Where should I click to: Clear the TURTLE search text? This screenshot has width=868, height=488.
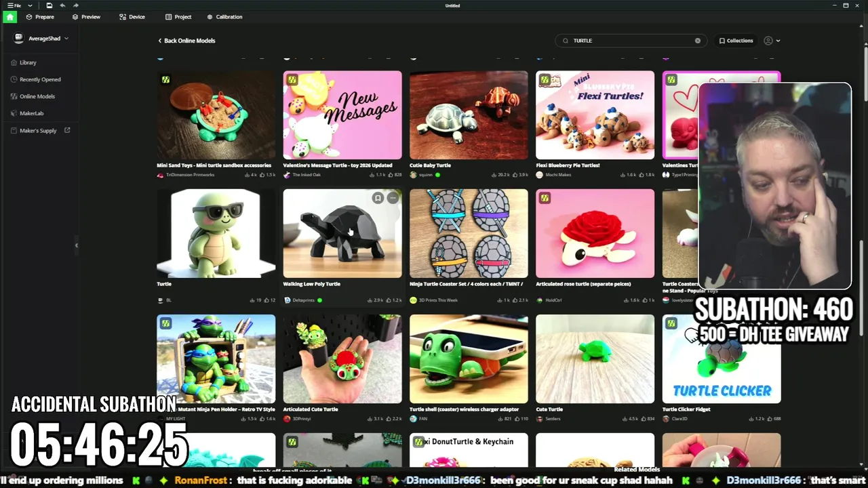[x=697, y=41]
